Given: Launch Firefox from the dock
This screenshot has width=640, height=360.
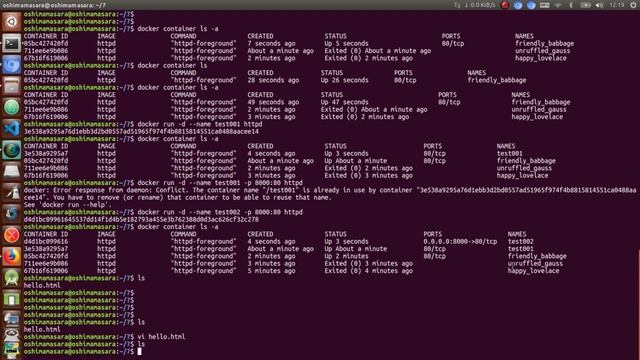Looking at the screenshot, I should (11, 256).
